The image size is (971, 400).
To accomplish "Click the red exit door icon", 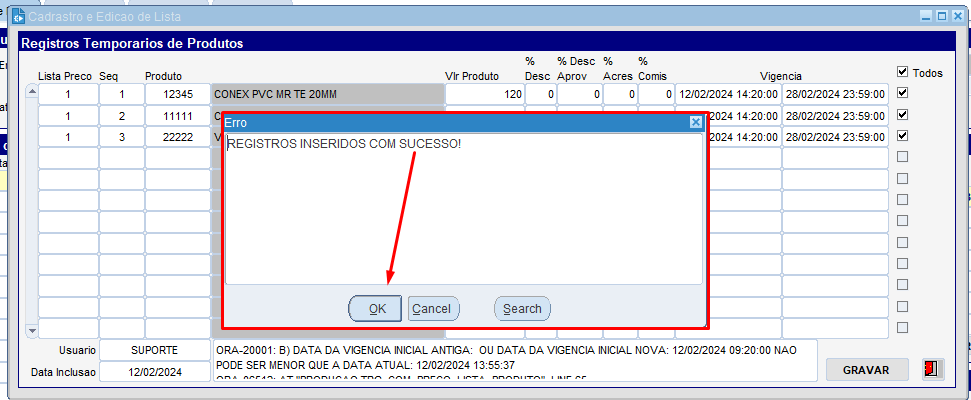I will 932,370.
